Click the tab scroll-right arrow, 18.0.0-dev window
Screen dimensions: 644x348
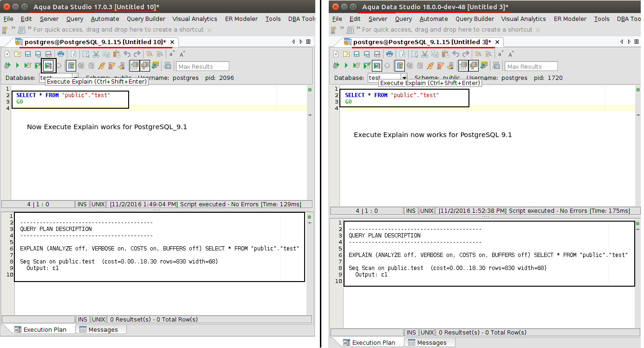coord(630,42)
